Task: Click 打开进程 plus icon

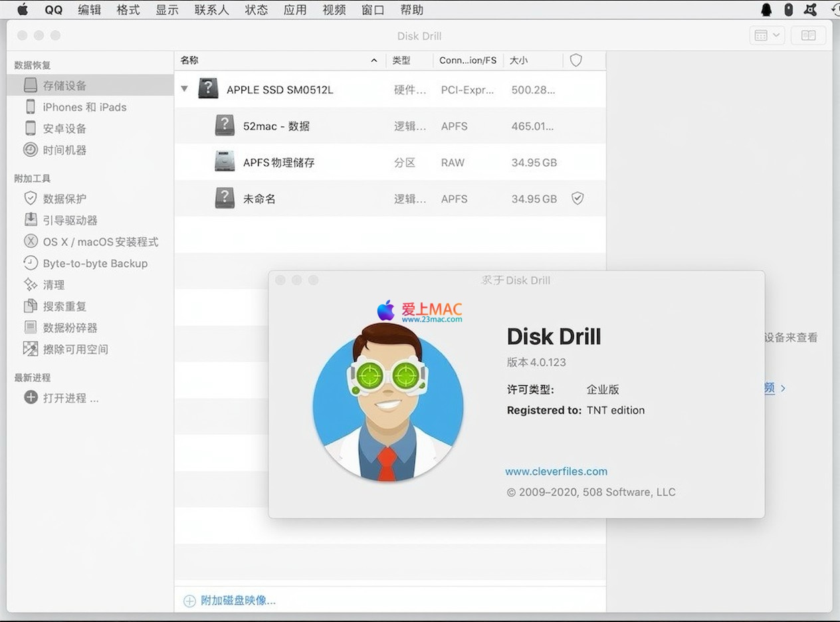Action: pos(31,398)
